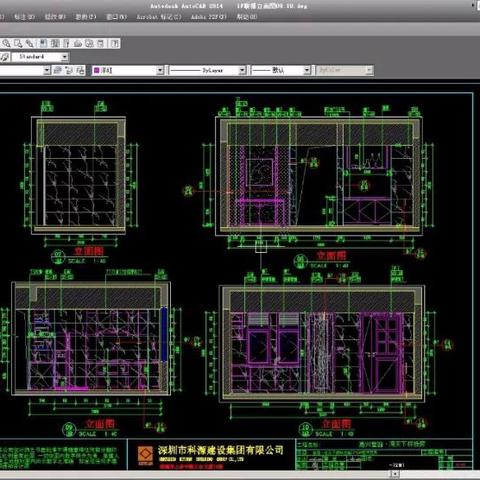Open the DesignCenter toolbar icon
This screenshot has width=480, height=480.
55,43
